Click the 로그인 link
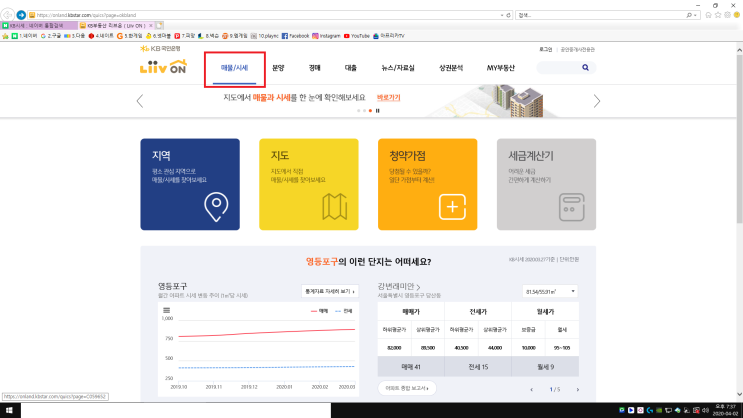The width and height of the screenshot is (743, 418). tap(545, 49)
